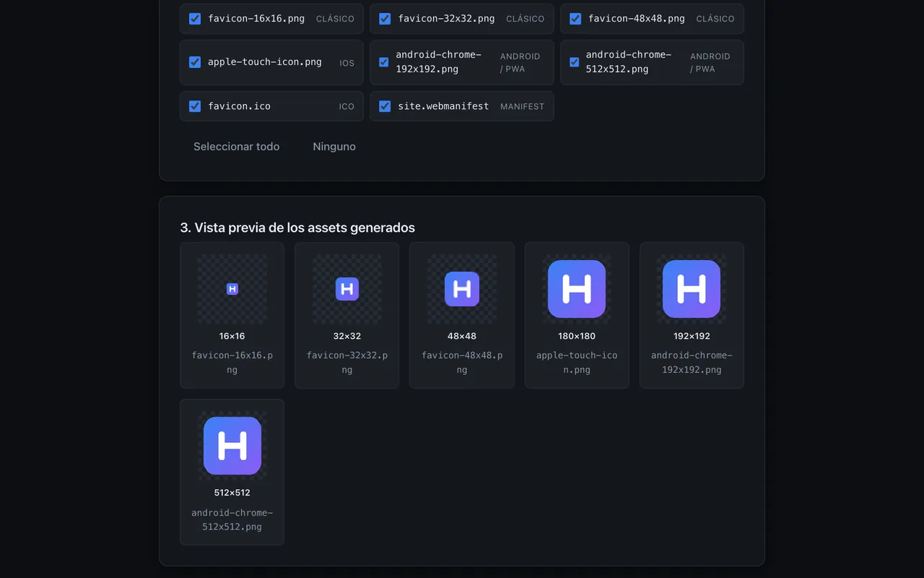Image resolution: width=924 pixels, height=578 pixels.
Task: Deselect the favicon.ico checkbox
Action: pyautogui.click(x=195, y=106)
